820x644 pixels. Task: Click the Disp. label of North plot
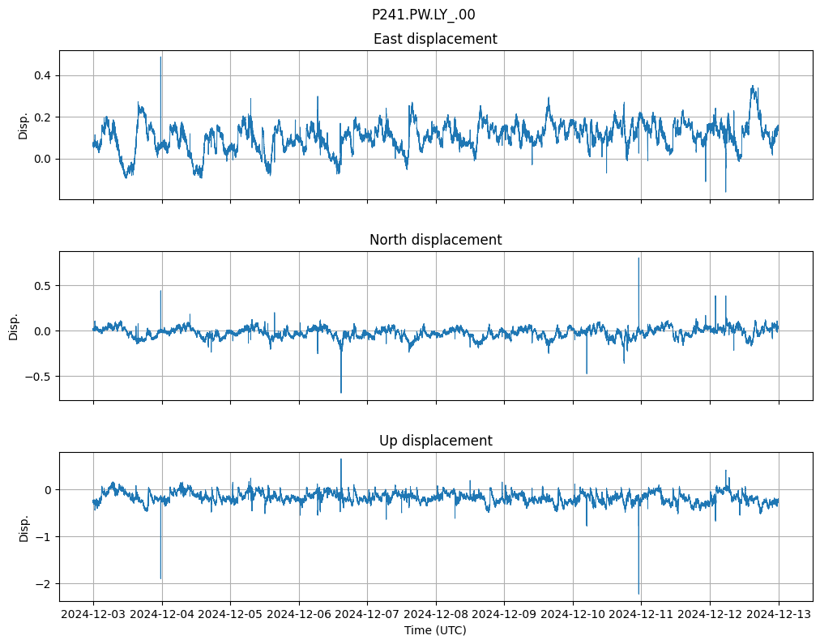[14, 326]
